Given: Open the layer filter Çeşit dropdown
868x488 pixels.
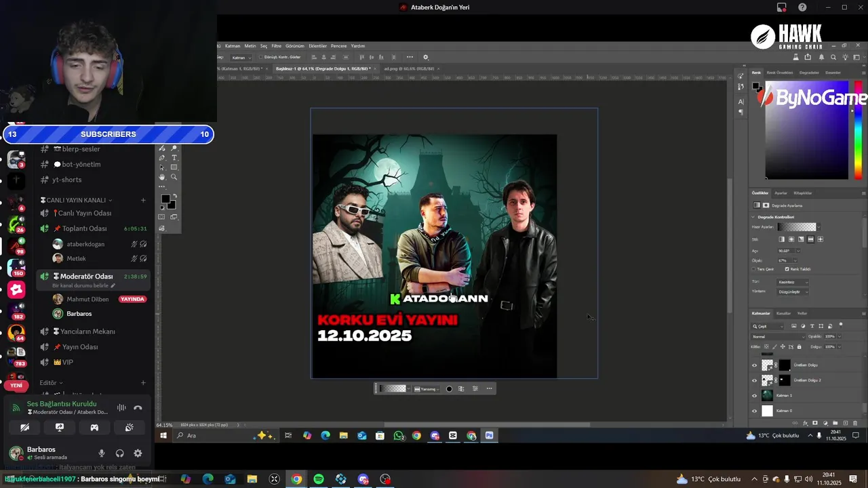Looking at the screenshot, I should coord(768,326).
